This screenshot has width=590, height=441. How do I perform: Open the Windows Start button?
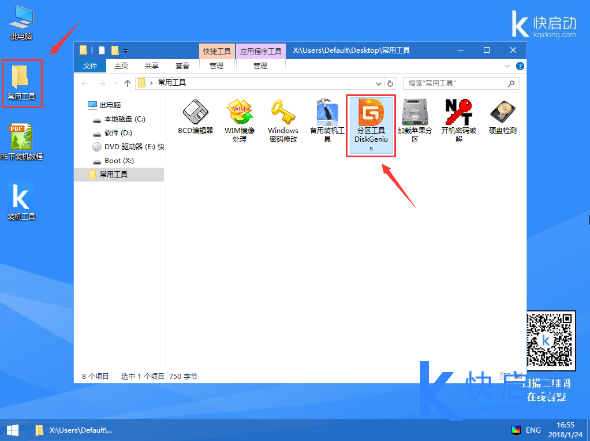[x=12, y=430]
